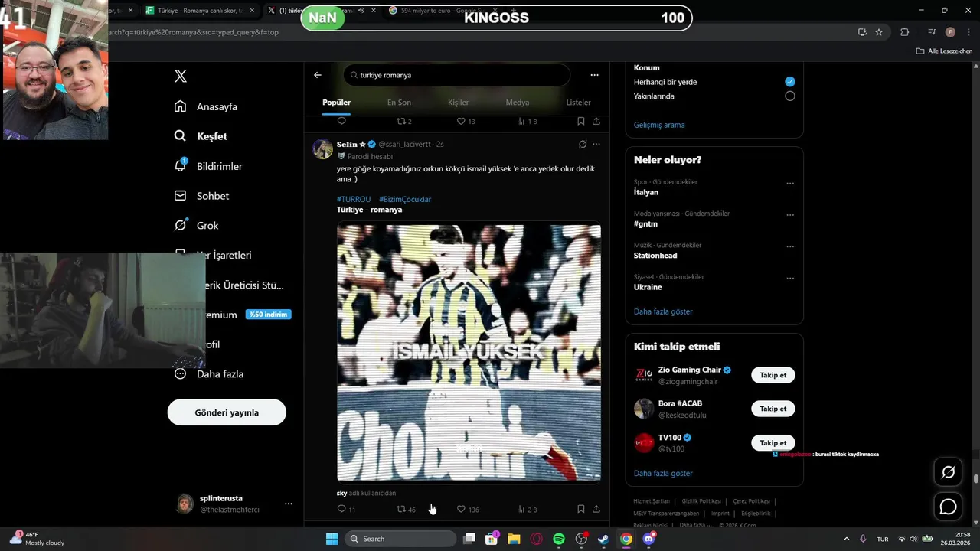
Task: Click Daha fazla göster under trends
Action: point(663,311)
